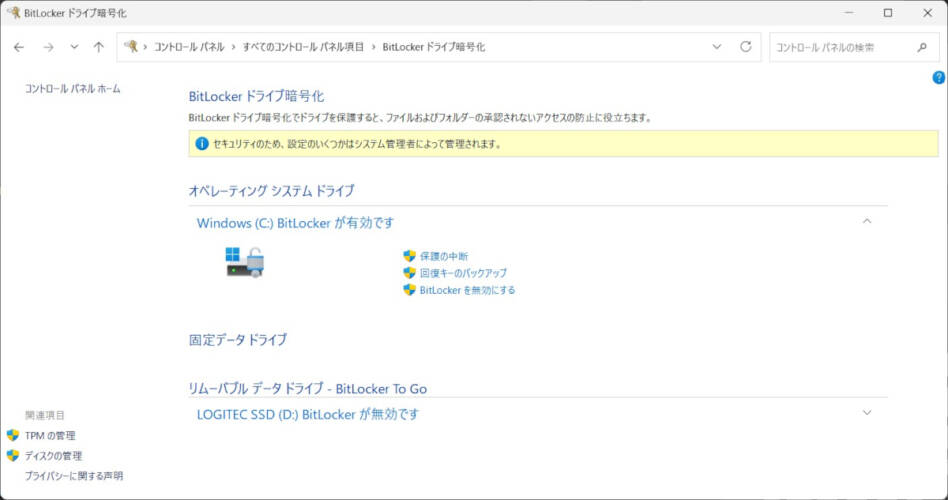
Task: Open プライバシーに関する声明 link
Action: click(74, 476)
